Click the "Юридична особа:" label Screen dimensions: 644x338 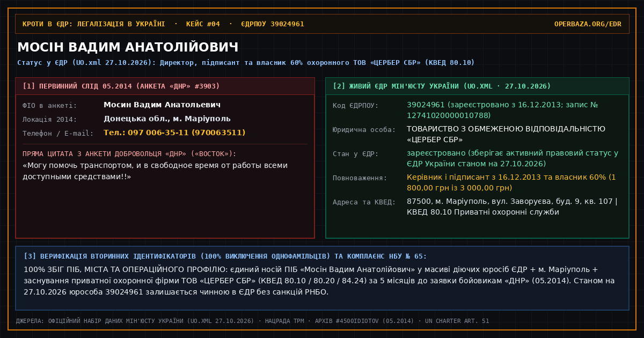[364, 130]
